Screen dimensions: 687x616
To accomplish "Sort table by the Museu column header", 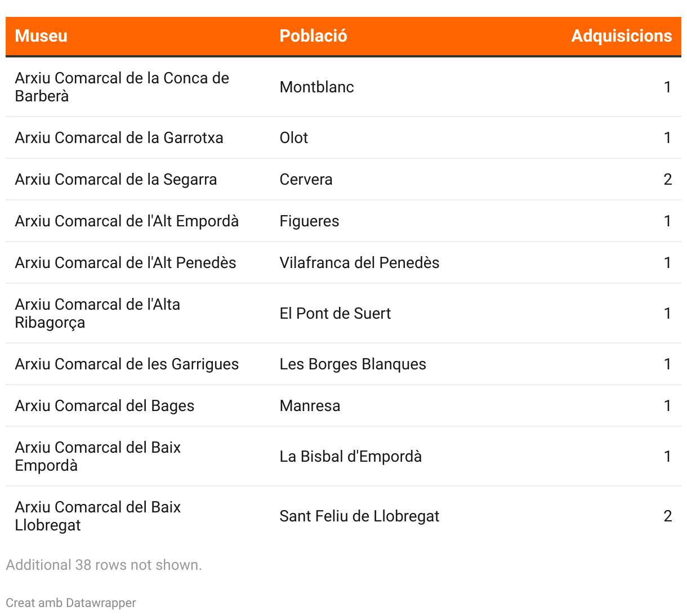I will coord(41,36).
